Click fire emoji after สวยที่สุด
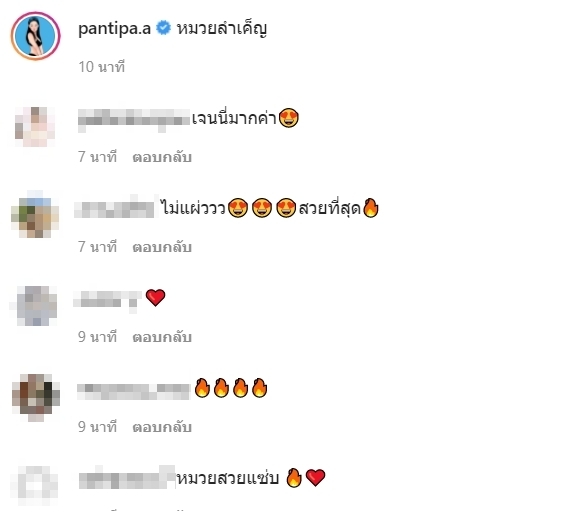The height and width of the screenshot is (513, 569). (371, 208)
